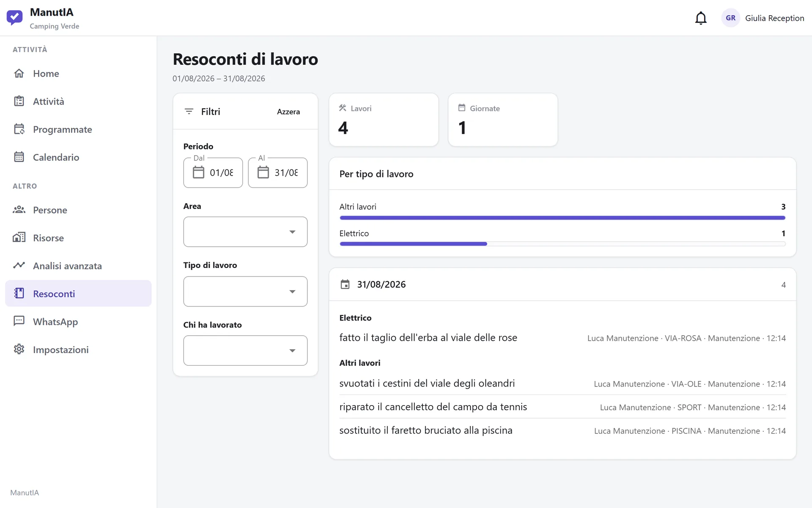Click the GR user avatar
This screenshot has height=508, width=812.
(x=730, y=18)
